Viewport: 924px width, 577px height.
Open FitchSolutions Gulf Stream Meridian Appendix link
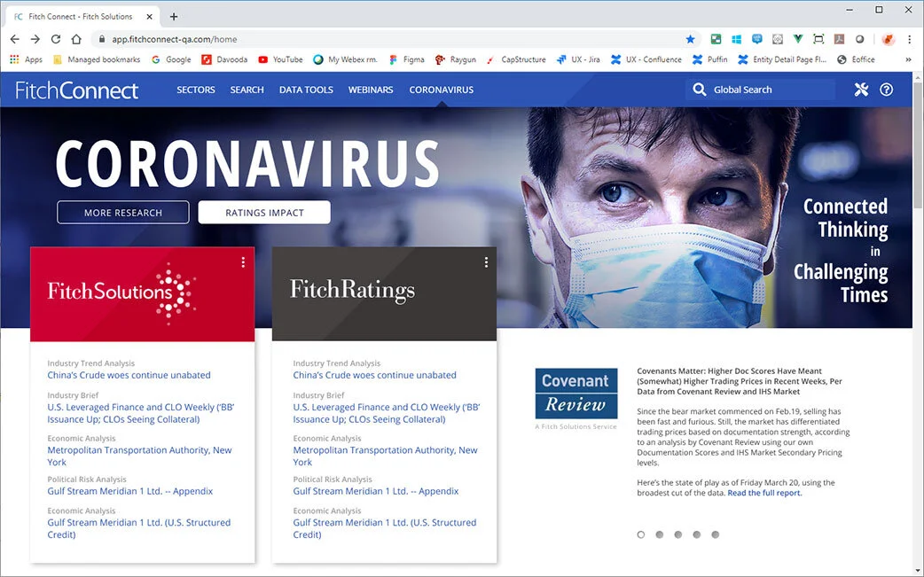129,491
